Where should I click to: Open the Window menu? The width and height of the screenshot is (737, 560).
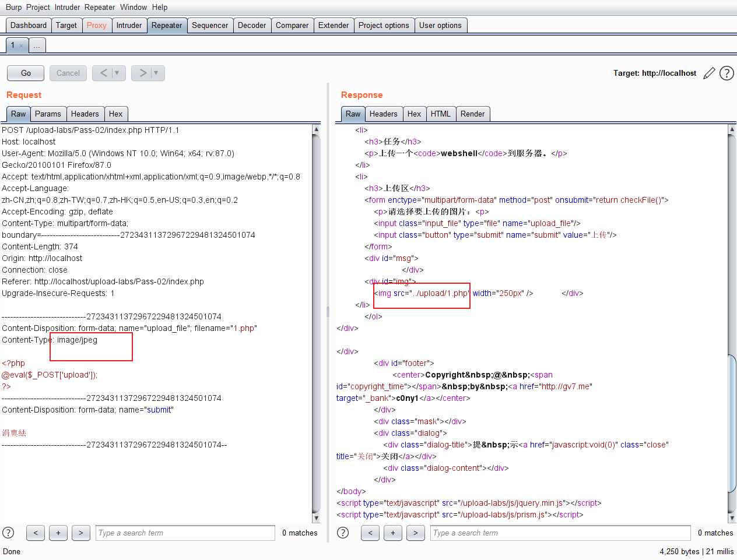click(134, 7)
